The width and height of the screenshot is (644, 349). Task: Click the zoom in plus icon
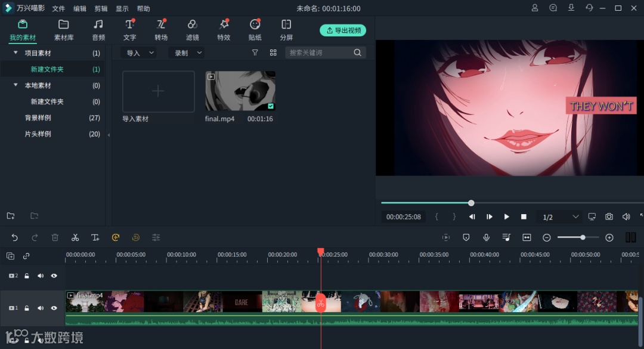click(609, 237)
